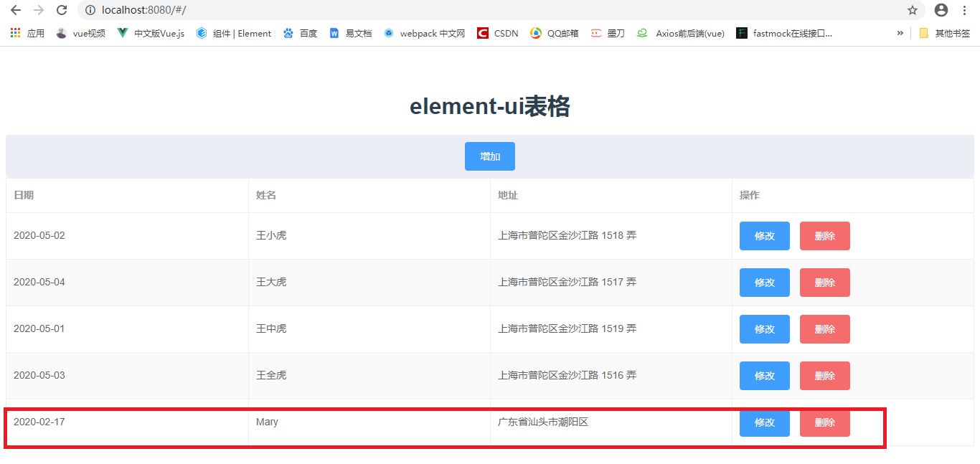Expand hidden bookmarks with the chevron
This screenshot has height=464, width=980.
tap(901, 33)
